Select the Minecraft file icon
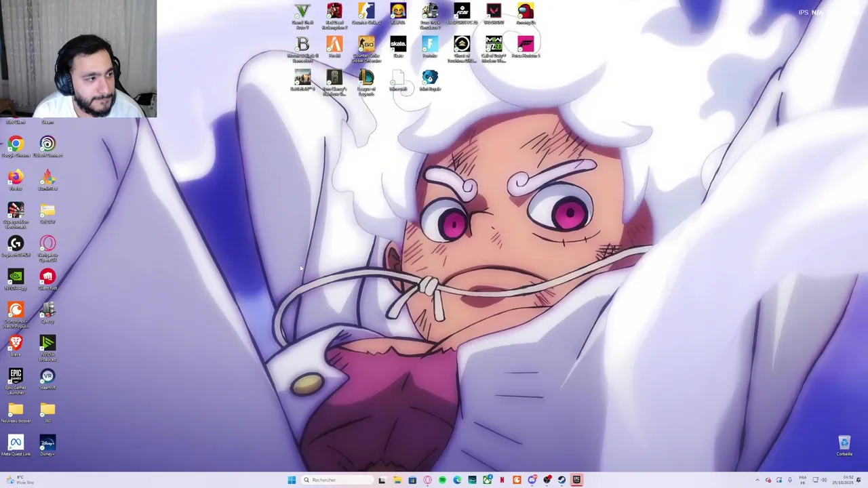Image resolution: width=868 pixels, height=488 pixels. click(x=398, y=80)
